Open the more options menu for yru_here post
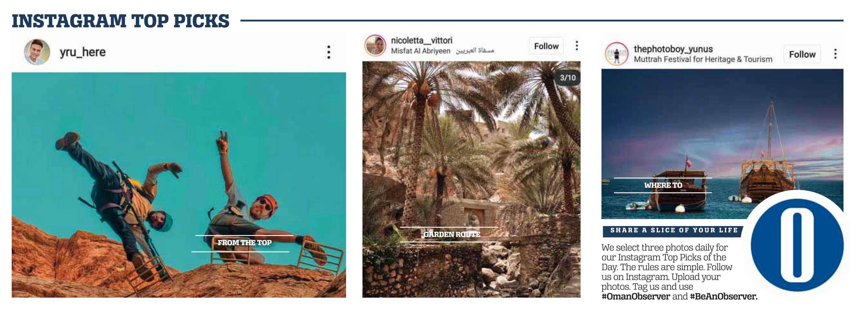This screenshot has height=313, width=868. point(329,52)
